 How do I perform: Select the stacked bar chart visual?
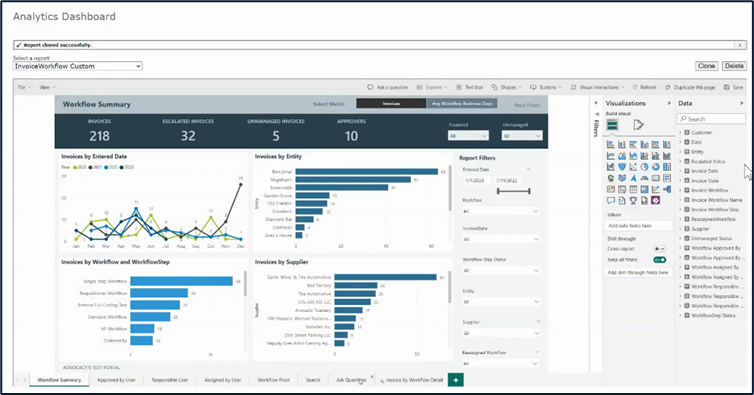tap(611, 144)
